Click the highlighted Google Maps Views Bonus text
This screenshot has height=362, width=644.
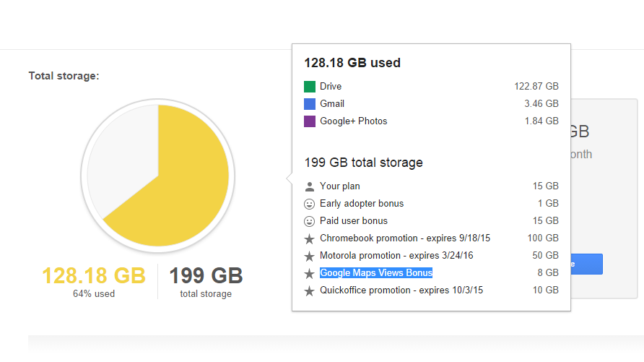coord(376,273)
